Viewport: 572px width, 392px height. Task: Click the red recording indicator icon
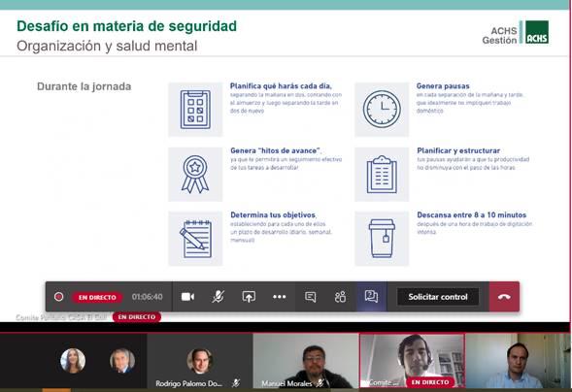coord(58,297)
